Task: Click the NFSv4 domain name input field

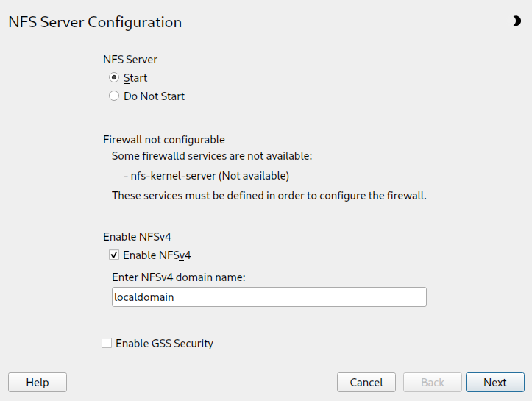Action: tap(269, 297)
